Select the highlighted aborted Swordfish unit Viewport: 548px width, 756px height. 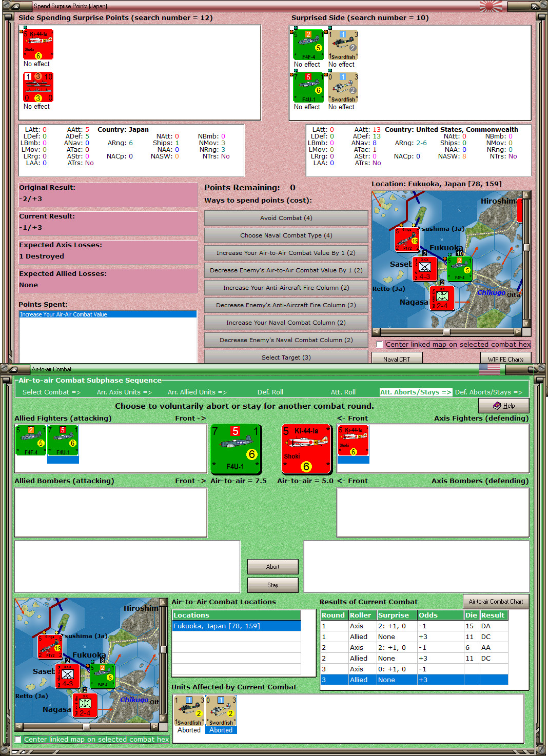221,711
